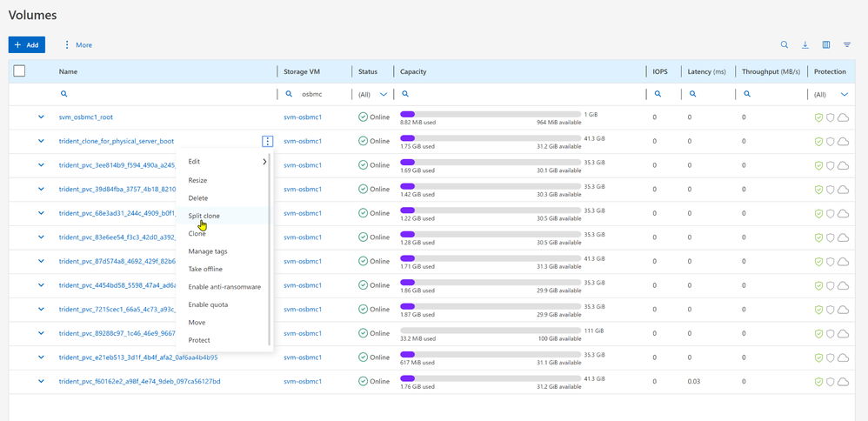Click the search icon in top toolbar
Viewport: 868px width, 421px height.
[784, 44]
